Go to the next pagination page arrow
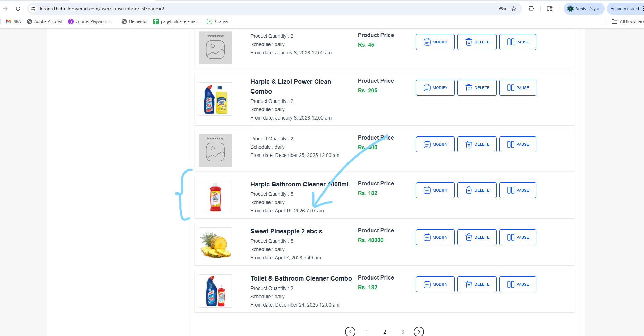 (x=419, y=331)
